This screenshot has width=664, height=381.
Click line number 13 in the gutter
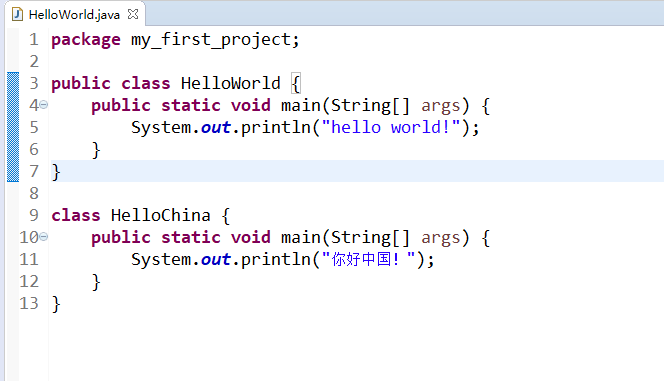(29, 304)
